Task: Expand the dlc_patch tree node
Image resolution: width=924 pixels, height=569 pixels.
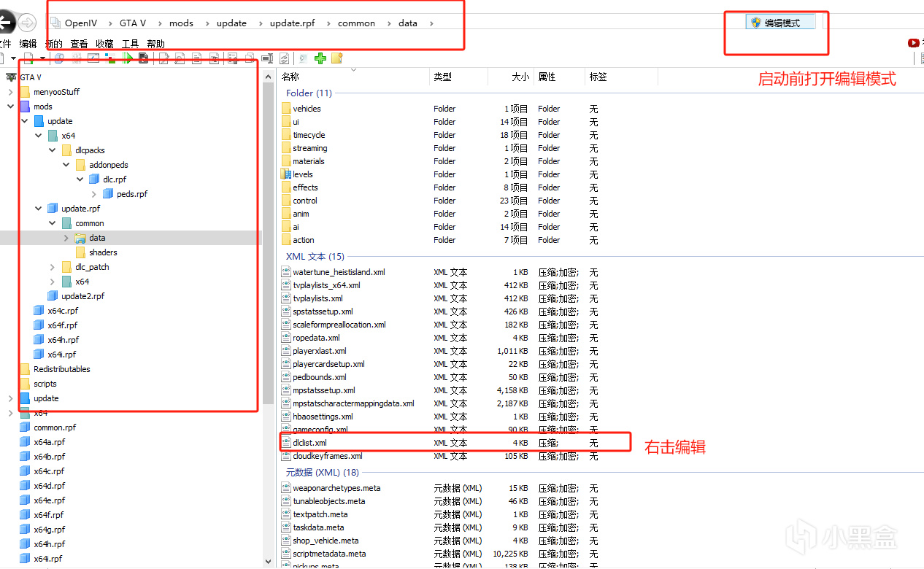Action: pos(52,267)
